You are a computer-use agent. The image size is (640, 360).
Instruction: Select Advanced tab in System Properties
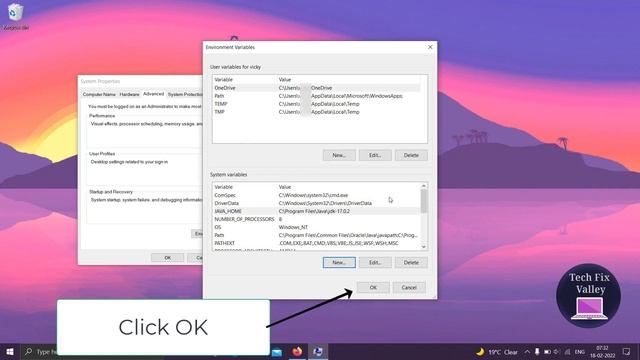153,94
